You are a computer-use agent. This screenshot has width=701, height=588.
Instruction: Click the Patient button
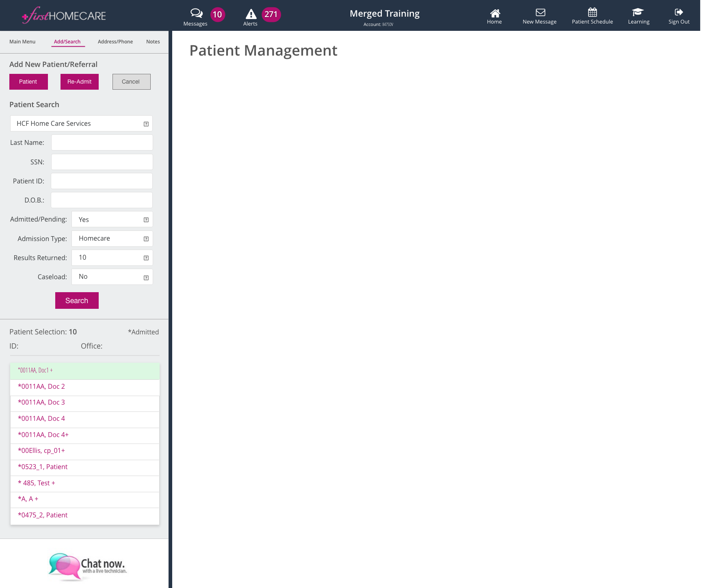point(28,82)
